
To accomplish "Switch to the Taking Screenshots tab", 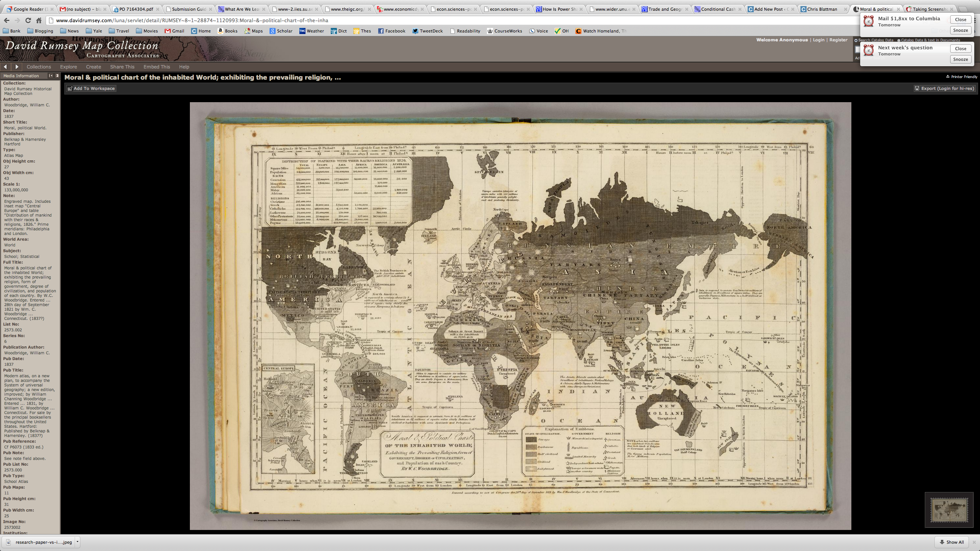I will pos(930,9).
